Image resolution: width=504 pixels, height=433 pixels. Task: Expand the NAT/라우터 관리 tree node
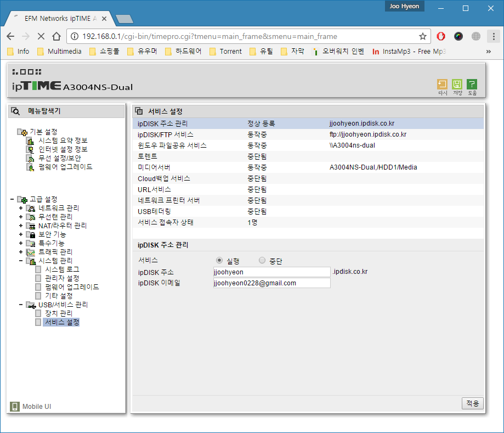click(x=21, y=226)
